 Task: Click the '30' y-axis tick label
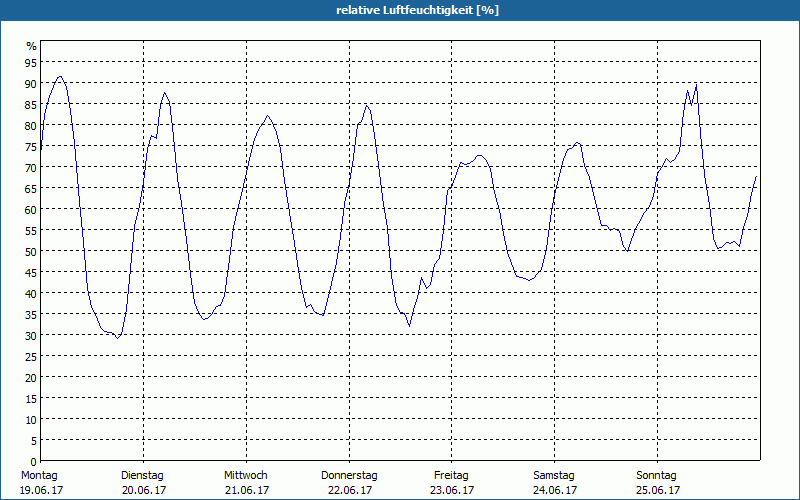pyautogui.click(x=31, y=335)
